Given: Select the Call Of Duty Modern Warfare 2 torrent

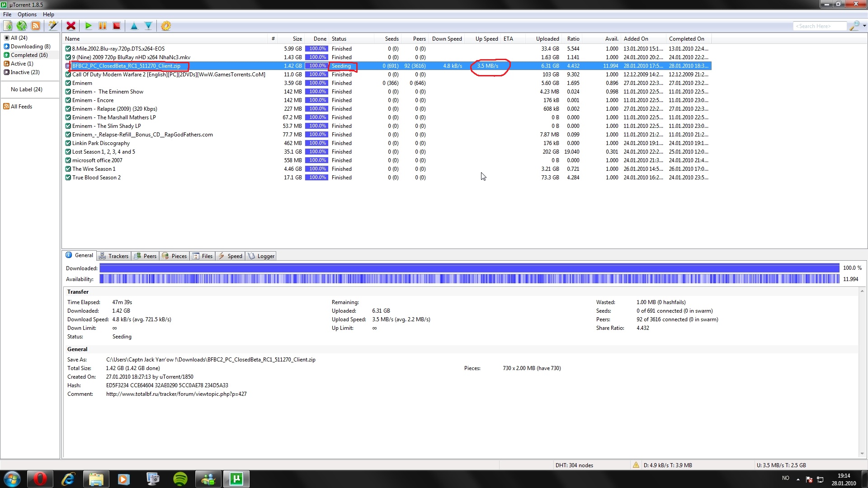Looking at the screenshot, I should [387, 75].
